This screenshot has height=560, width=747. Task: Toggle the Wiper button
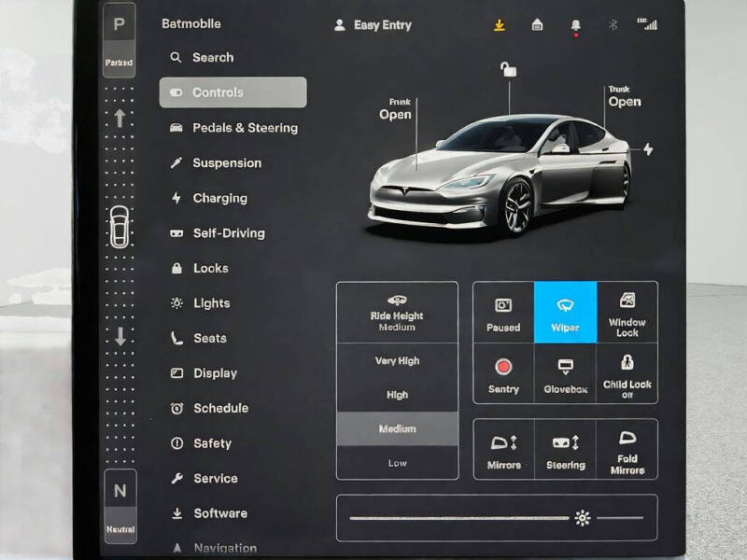click(x=565, y=313)
